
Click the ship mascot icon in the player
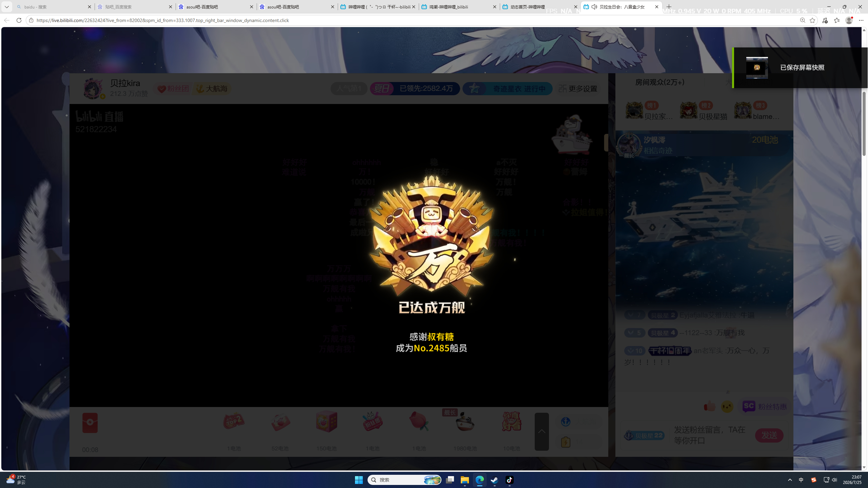pyautogui.click(x=572, y=135)
